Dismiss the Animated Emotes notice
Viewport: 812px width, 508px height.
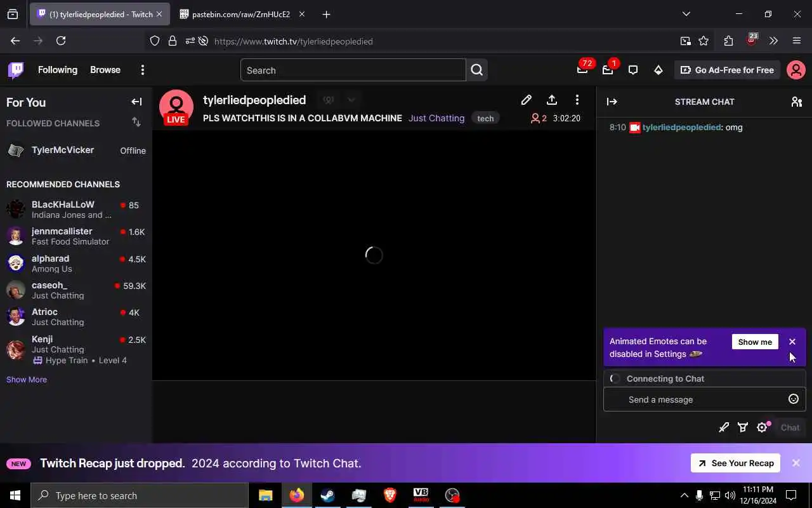pyautogui.click(x=792, y=342)
